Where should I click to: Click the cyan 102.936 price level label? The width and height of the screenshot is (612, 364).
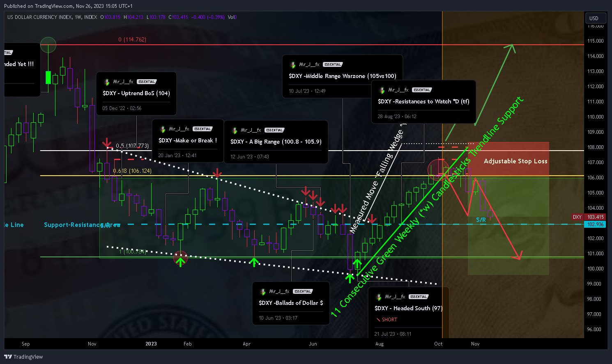[595, 224]
